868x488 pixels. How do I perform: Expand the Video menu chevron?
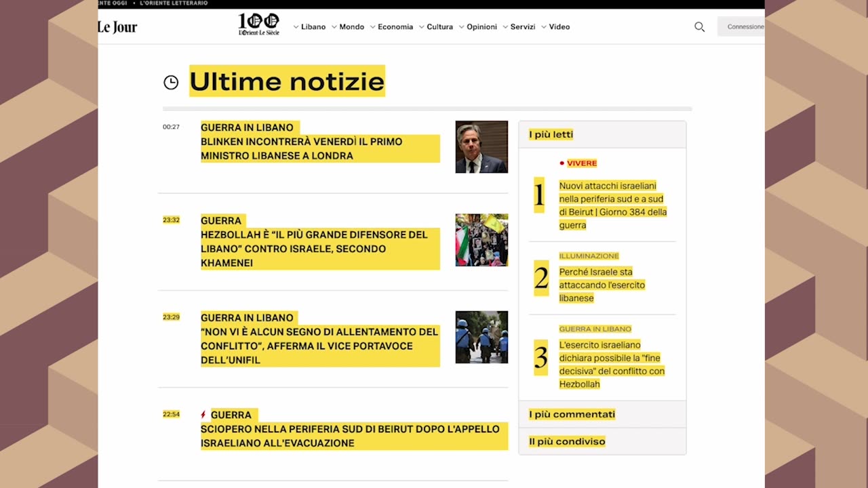pos(544,27)
